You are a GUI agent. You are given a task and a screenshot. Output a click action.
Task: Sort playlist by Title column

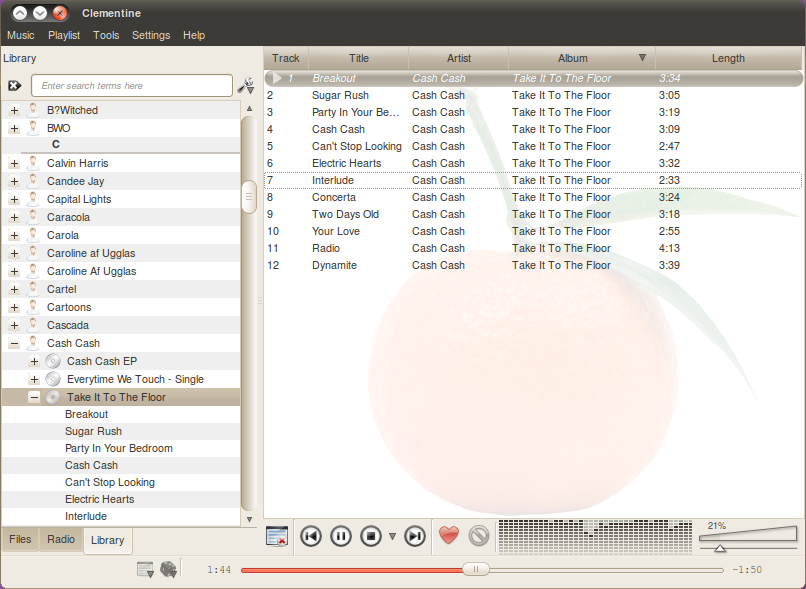pos(359,58)
